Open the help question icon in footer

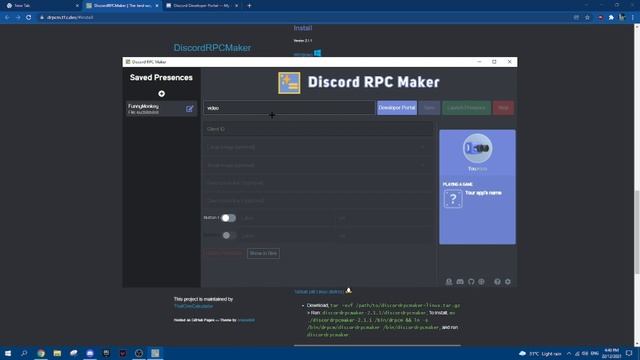click(497, 282)
